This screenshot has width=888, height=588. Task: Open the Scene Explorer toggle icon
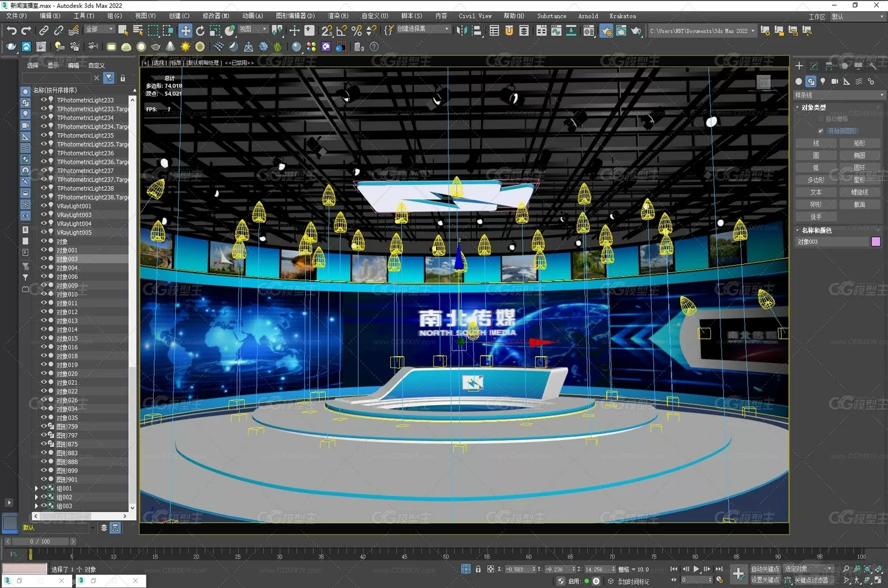click(x=495, y=31)
